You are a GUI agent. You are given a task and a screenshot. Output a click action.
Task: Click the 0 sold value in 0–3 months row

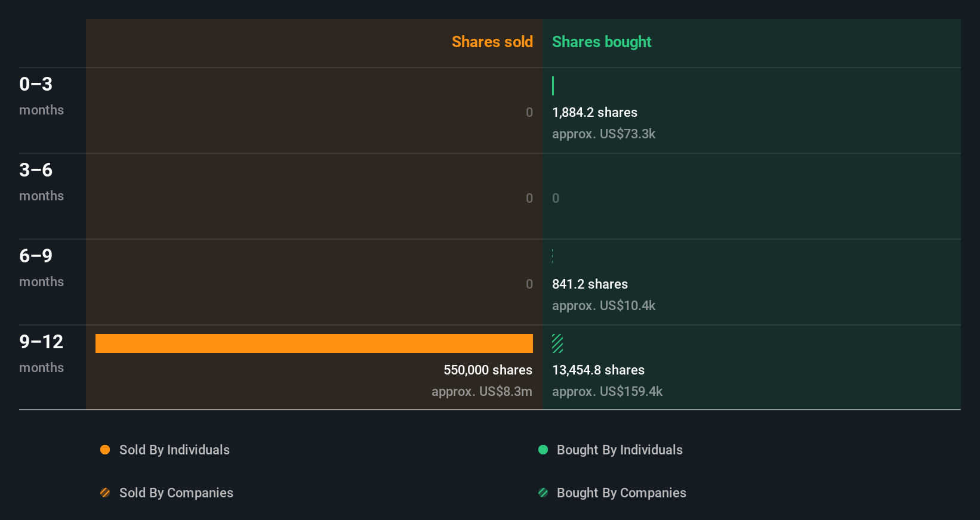529,112
